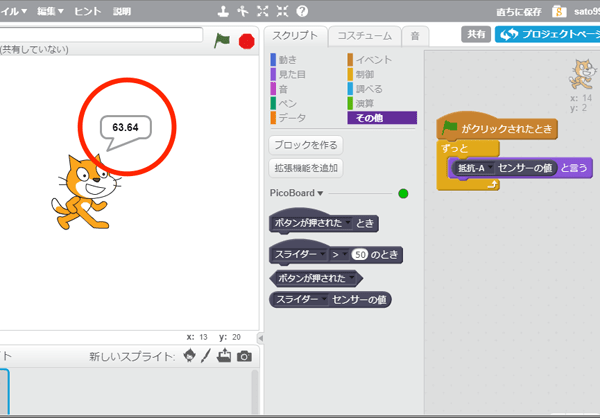New sprite from camera icon
Image resolution: width=600 pixels, height=418 pixels.
244,356
